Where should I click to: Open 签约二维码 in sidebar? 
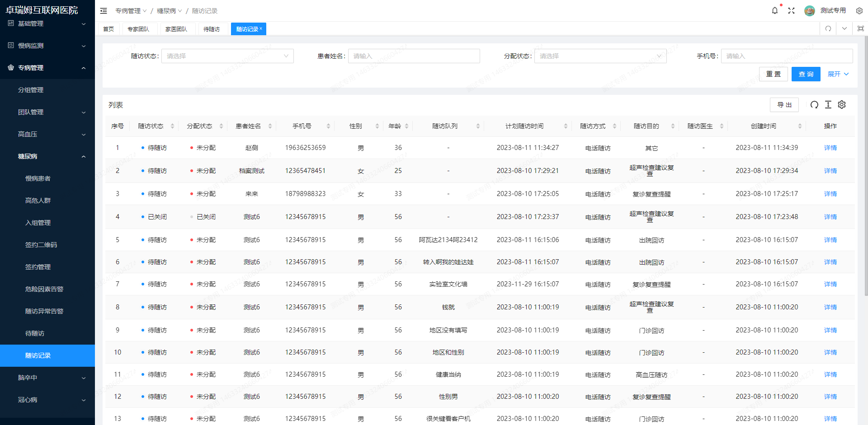click(47, 245)
